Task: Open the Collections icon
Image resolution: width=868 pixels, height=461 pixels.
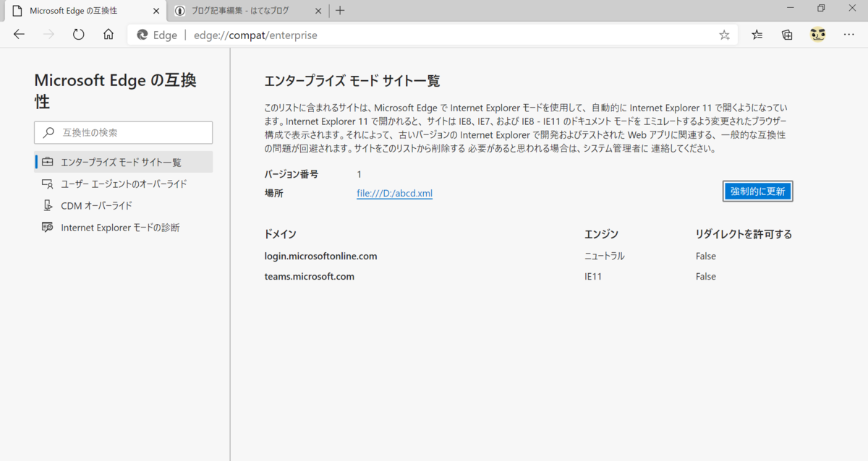Action: (x=787, y=35)
